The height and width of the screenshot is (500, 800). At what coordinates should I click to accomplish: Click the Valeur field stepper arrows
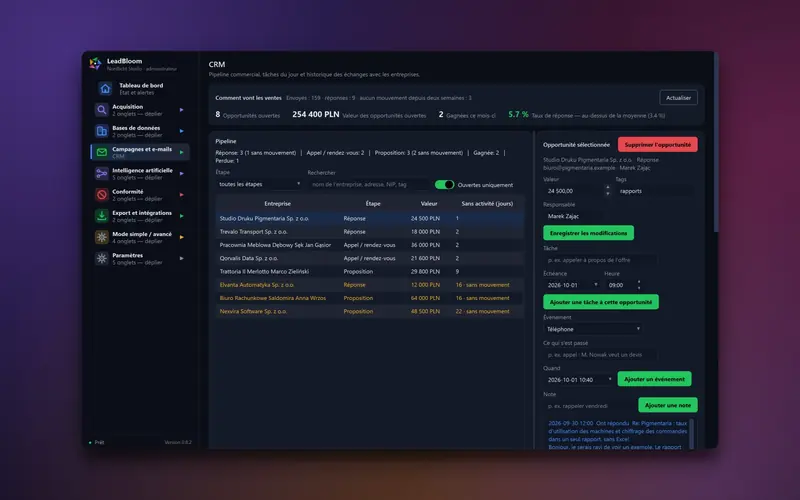[607, 191]
